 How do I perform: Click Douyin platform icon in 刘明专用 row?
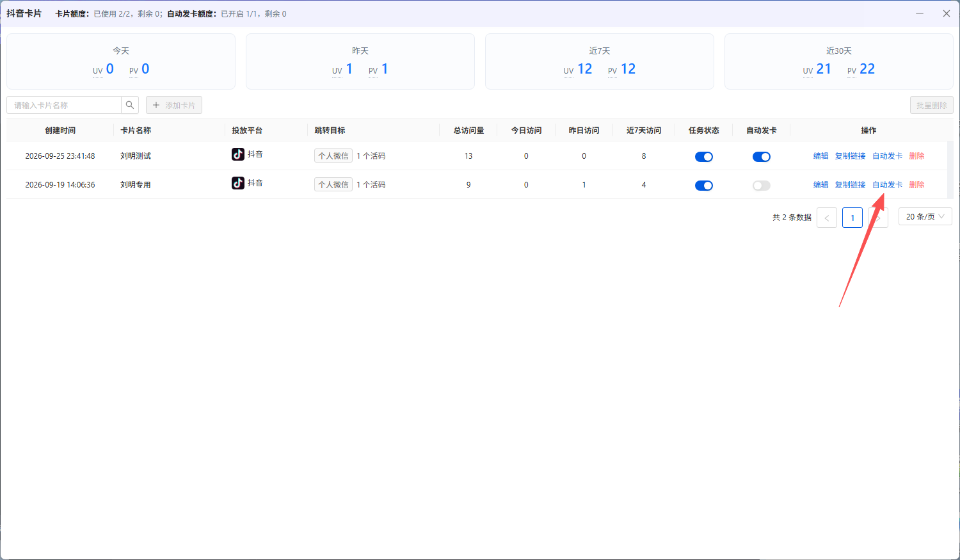[x=238, y=183]
